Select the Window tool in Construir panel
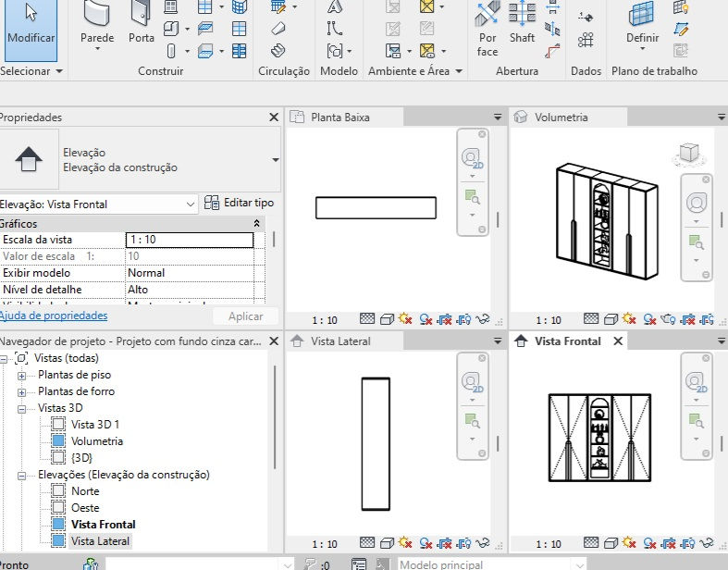This screenshot has height=570, width=728. click(171, 6)
